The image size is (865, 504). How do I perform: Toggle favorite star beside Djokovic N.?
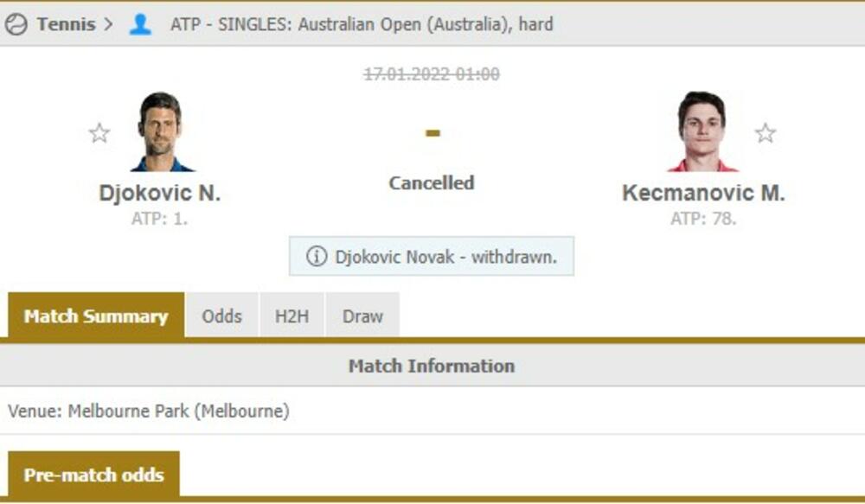tap(99, 133)
